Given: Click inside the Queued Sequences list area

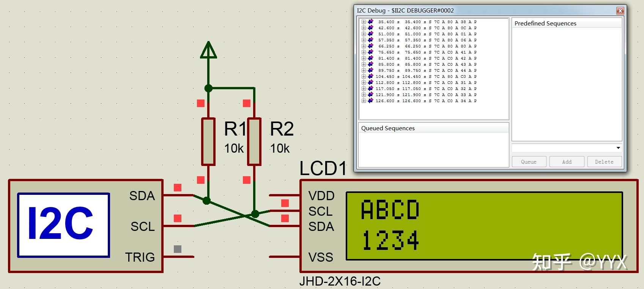Looking at the screenshot, I should 433,149.
